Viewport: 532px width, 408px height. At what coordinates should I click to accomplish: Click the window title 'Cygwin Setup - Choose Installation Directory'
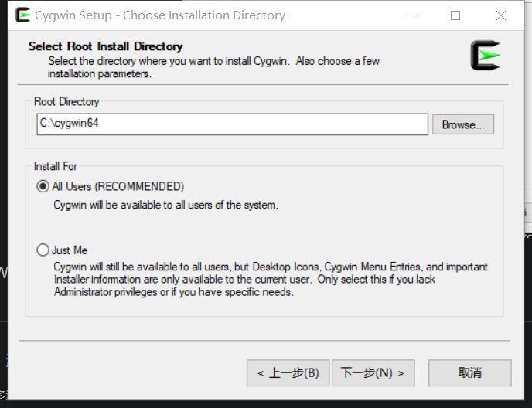(160, 15)
